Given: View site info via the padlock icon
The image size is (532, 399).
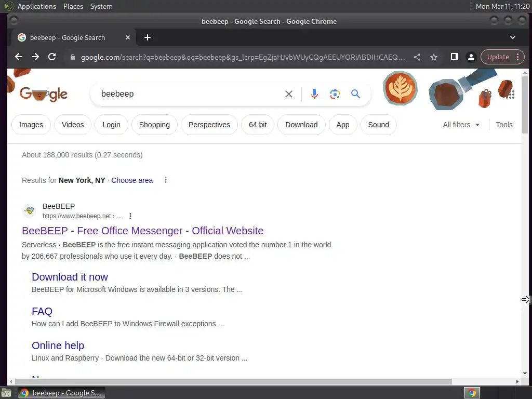Looking at the screenshot, I should point(72,57).
